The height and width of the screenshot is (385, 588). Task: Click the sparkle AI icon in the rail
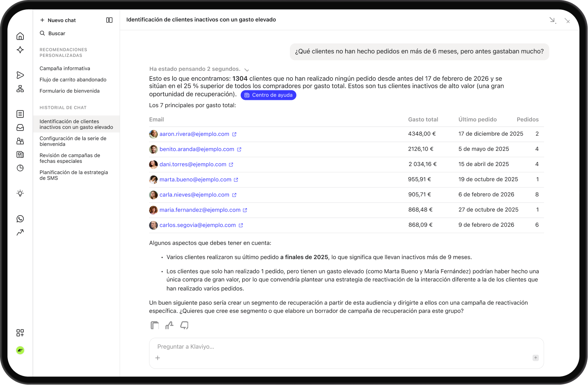click(x=20, y=50)
